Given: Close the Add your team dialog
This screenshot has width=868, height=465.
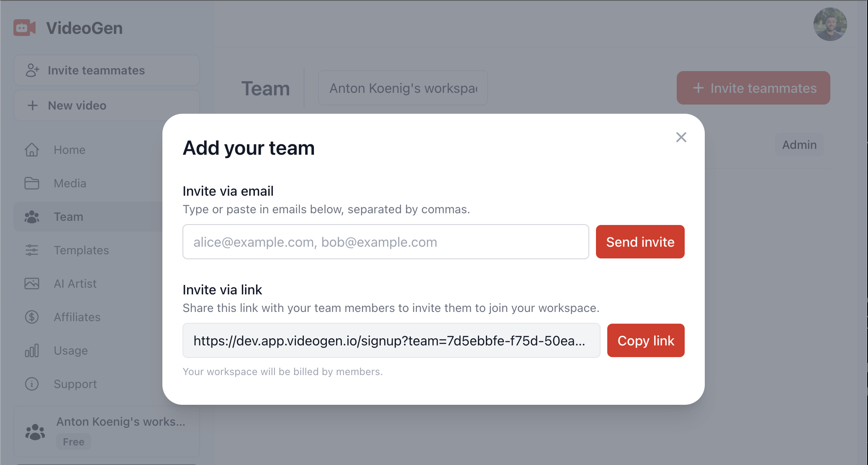Looking at the screenshot, I should point(681,137).
